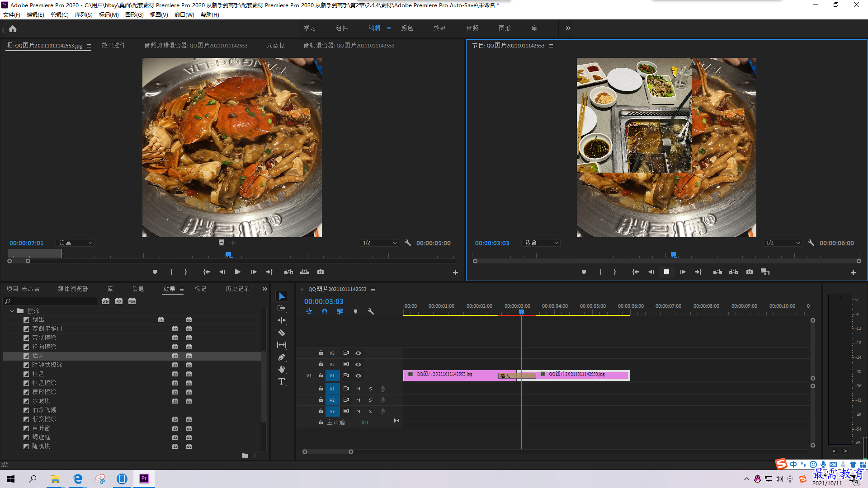Stop playback in the Program monitor
The width and height of the screenshot is (868, 488).
[x=666, y=272]
